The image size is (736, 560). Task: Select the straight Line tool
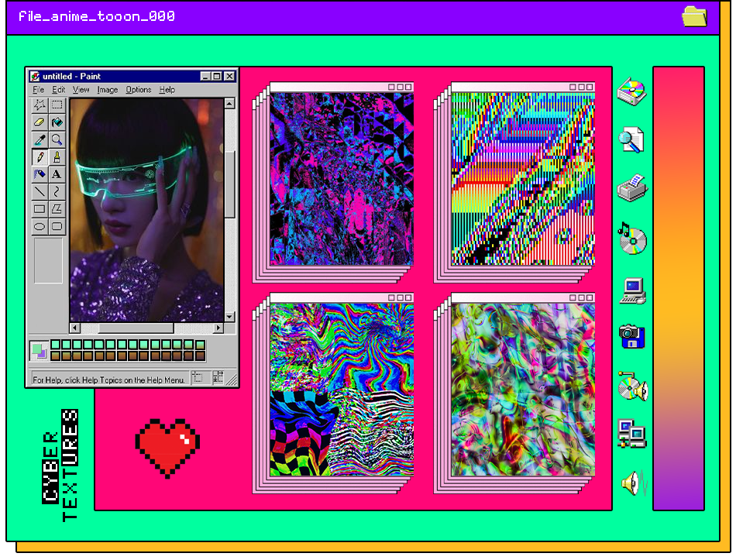[40, 191]
